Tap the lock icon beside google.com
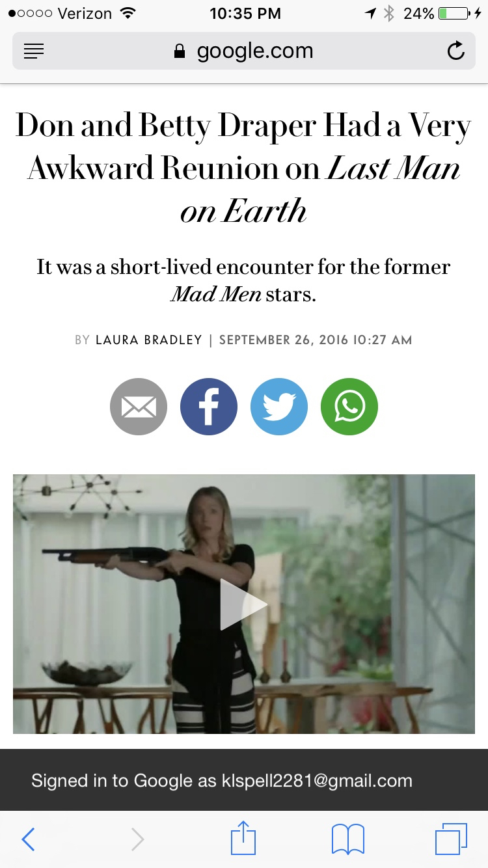The image size is (488, 868). [180, 51]
